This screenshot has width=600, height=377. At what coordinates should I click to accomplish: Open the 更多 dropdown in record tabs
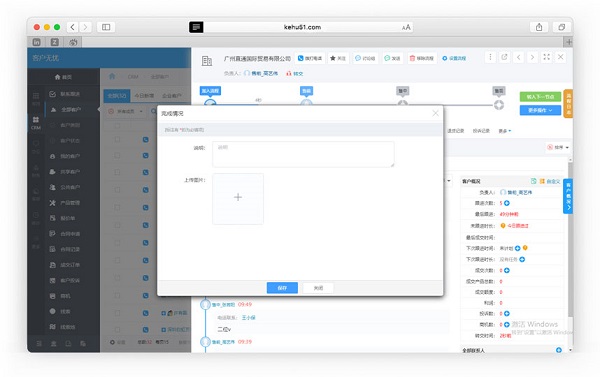pos(504,131)
